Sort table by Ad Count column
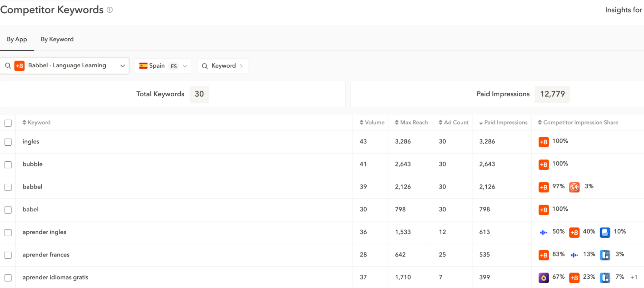Image resolution: width=644 pixels, height=288 pixels. 454,122
